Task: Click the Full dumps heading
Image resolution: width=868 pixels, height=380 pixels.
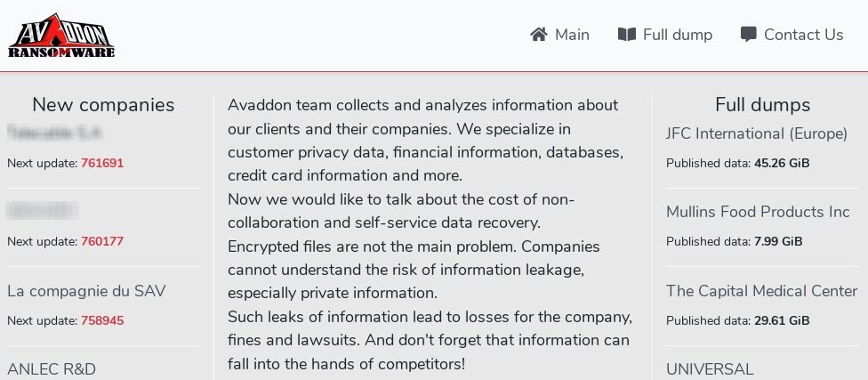Action: [x=762, y=104]
